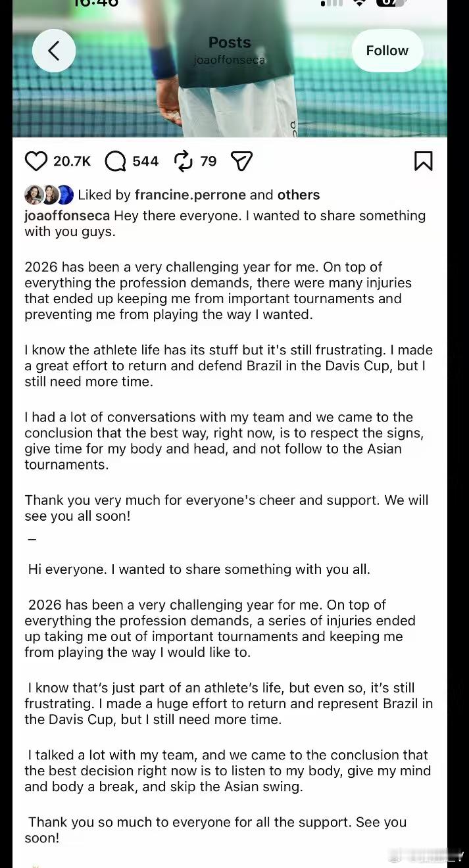Tap the 20.7K likes count
Image resolution: width=469 pixels, height=868 pixels.
coord(72,161)
